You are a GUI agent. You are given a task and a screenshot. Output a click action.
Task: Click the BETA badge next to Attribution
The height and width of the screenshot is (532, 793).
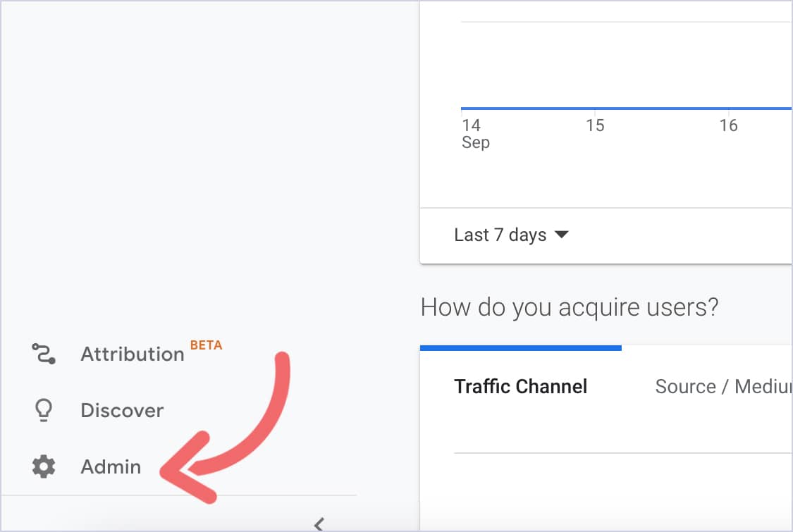[205, 345]
